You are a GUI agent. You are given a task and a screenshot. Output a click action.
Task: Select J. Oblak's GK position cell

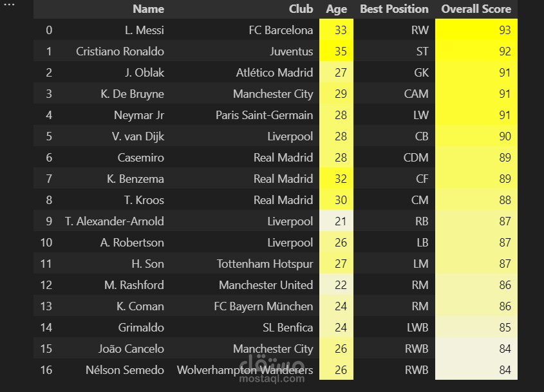[421, 73]
